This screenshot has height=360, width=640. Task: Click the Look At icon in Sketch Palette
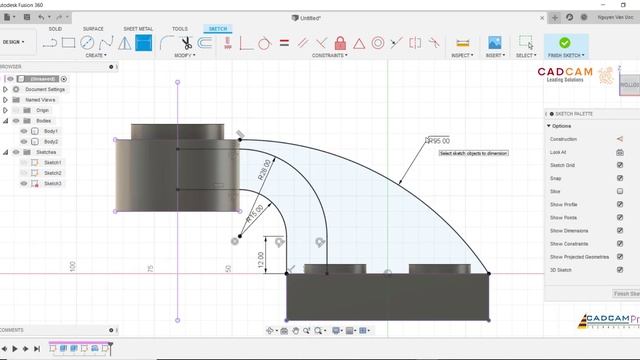[x=620, y=152]
